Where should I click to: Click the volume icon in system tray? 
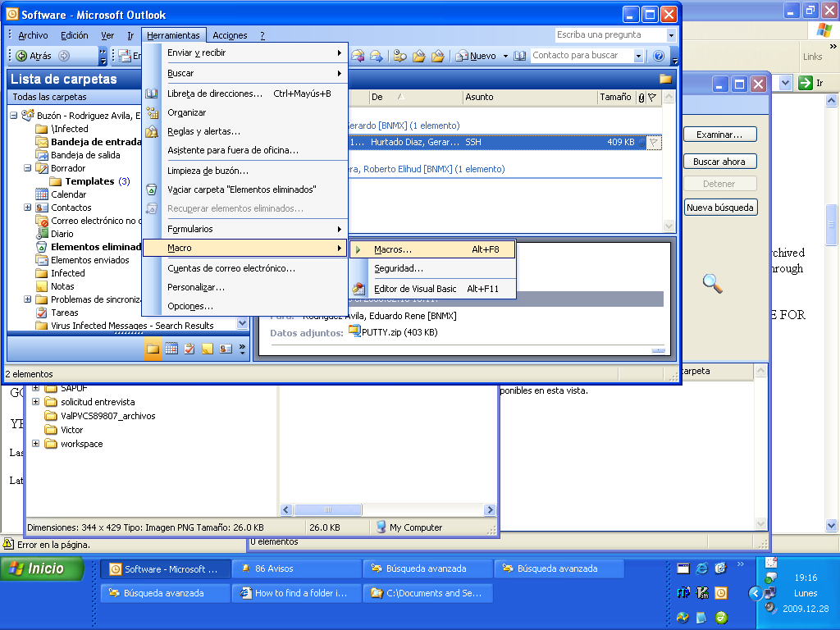[x=770, y=608]
